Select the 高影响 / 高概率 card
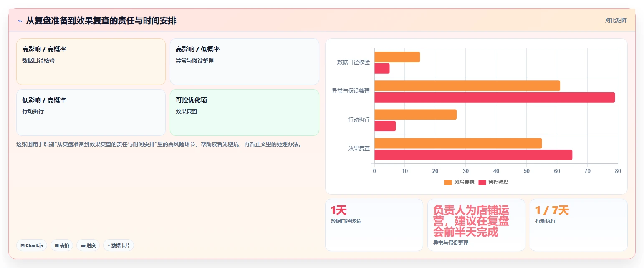644x268 pixels. coord(91,62)
